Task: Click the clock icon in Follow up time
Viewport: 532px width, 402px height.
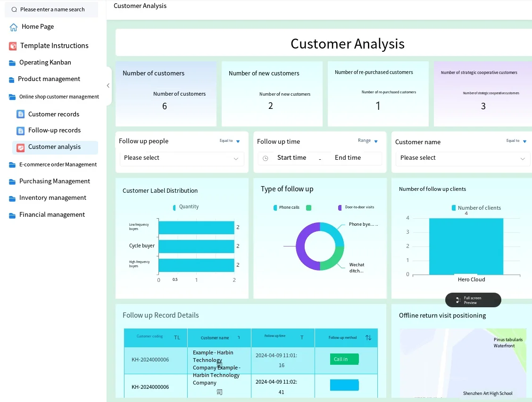Action: tap(265, 158)
